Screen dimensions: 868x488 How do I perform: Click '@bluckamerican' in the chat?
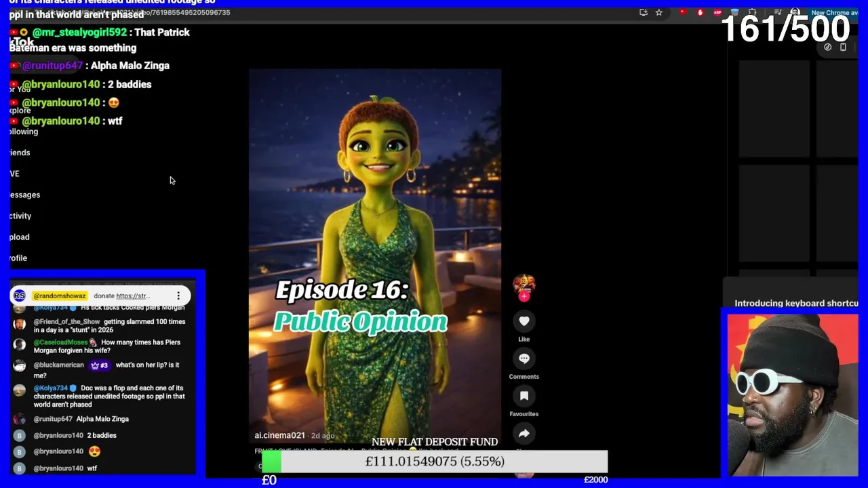click(59, 365)
